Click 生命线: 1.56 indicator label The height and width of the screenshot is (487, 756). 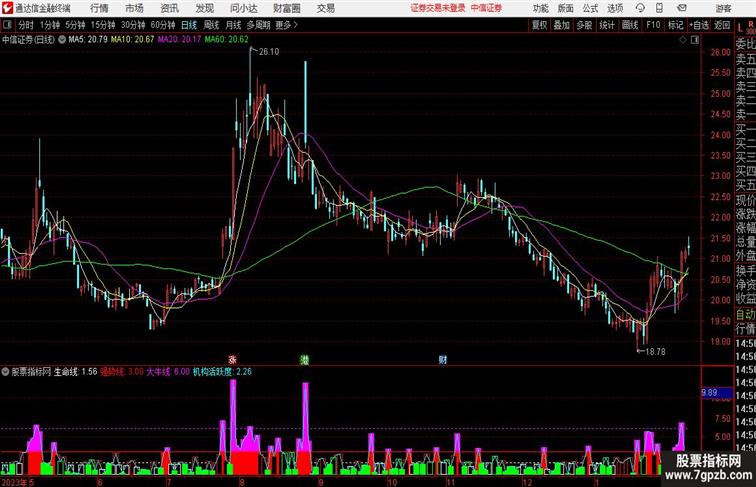click(75, 372)
